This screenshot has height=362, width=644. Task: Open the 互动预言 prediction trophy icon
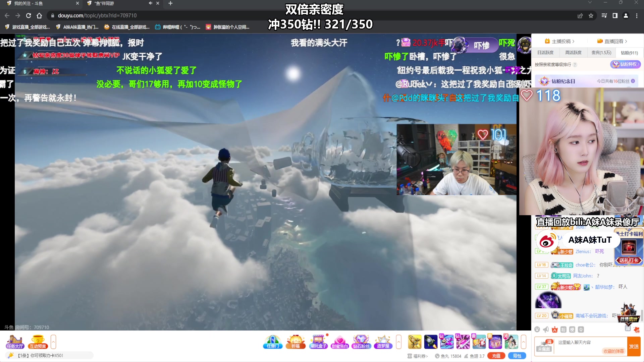(x=38, y=342)
